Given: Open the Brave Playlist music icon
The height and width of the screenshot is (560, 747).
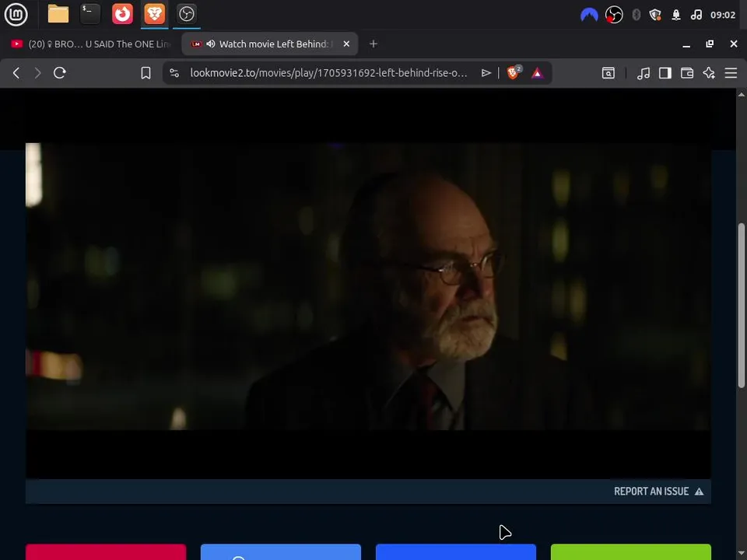Looking at the screenshot, I should click(644, 73).
